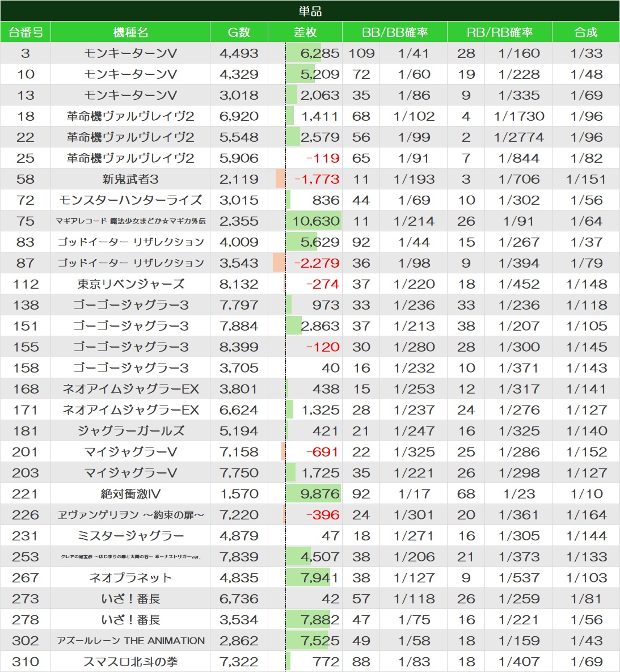Click 差枚 value -1,773

click(x=317, y=179)
